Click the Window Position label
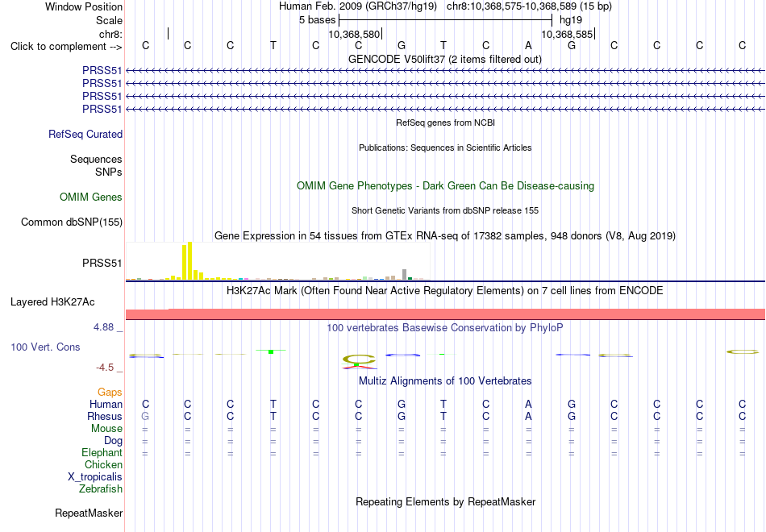 pos(84,6)
